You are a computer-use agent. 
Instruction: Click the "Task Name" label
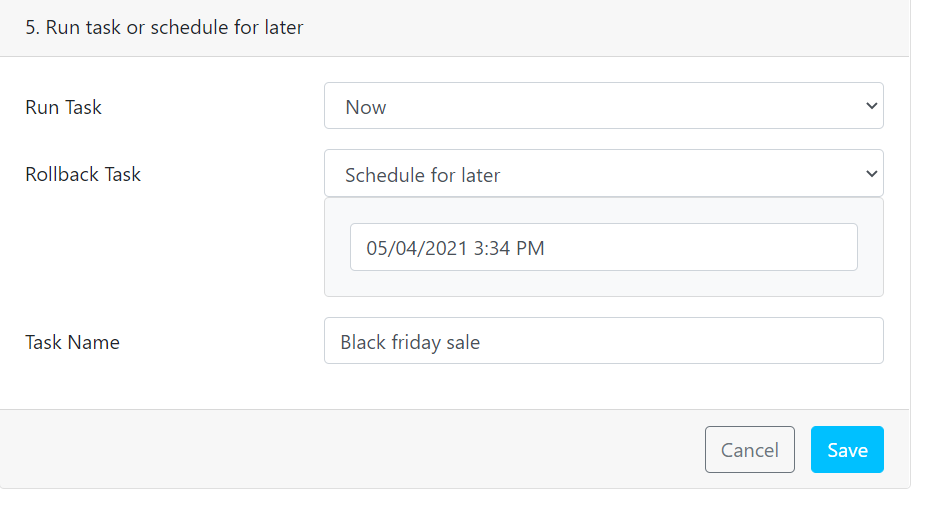click(72, 342)
